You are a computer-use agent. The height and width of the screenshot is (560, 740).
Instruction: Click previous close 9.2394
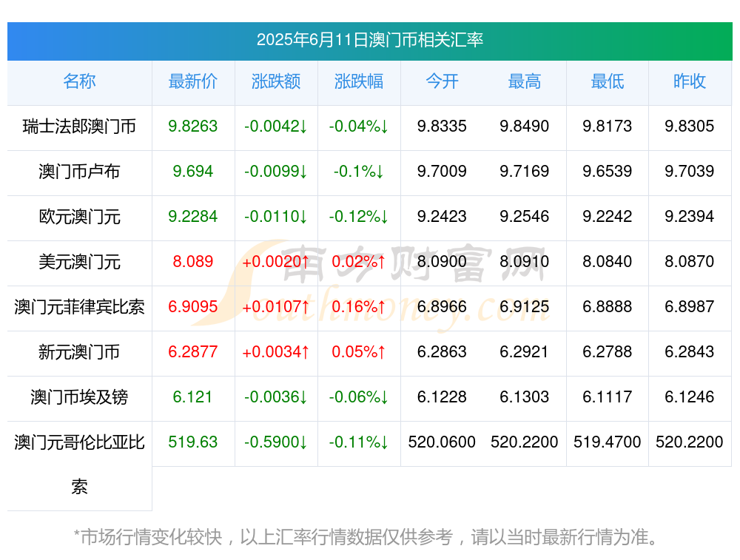pyautogui.click(x=690, y=217)
